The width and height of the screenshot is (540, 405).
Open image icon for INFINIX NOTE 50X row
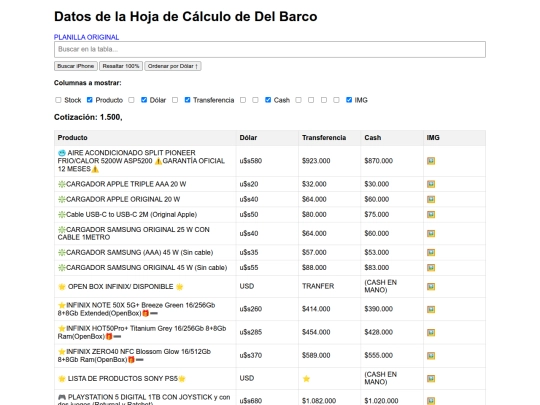tap(431, 309)
